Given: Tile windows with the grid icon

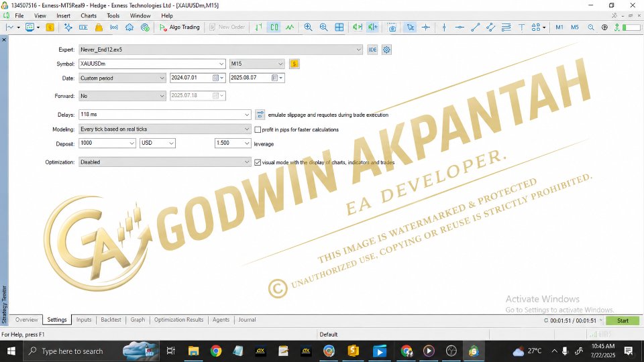Looking at the screenshot, I should coord(339,27).
